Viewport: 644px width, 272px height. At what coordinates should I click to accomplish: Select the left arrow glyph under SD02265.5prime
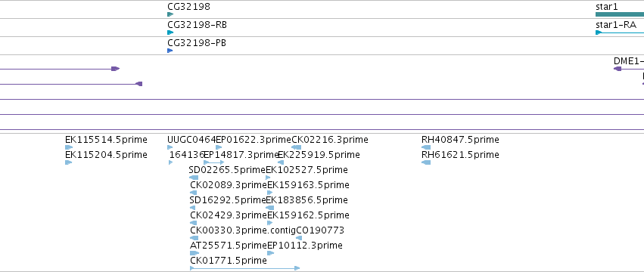pyautogui.click(x=194, y=178)
